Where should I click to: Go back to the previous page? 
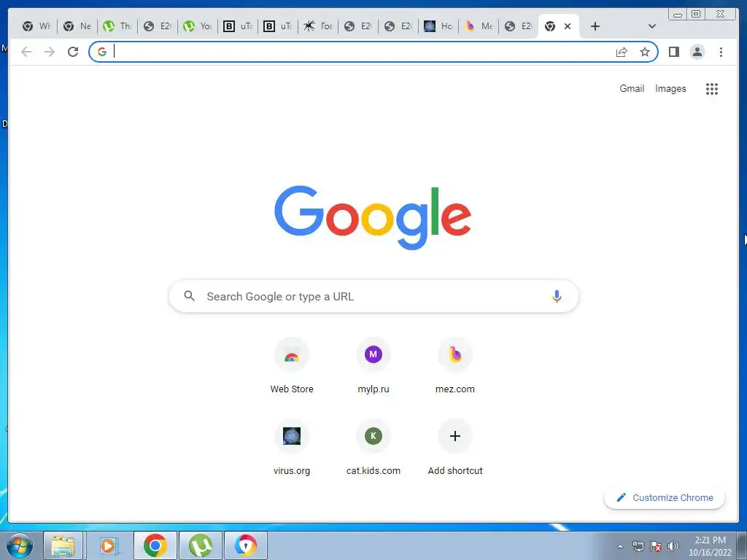(26, 52)
